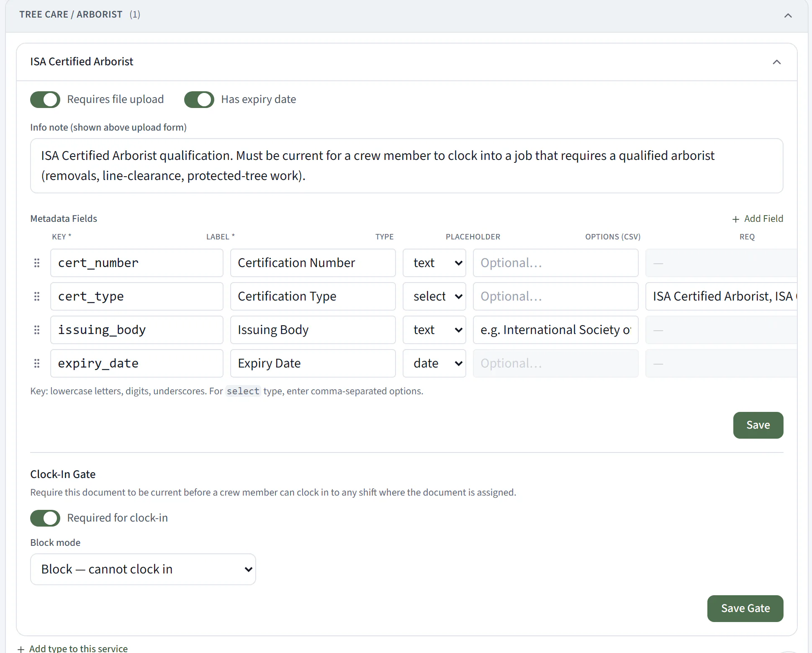Toggle Required for clock-in switch
This screenshot has width=812, height=653.
(x=45, y=518)
